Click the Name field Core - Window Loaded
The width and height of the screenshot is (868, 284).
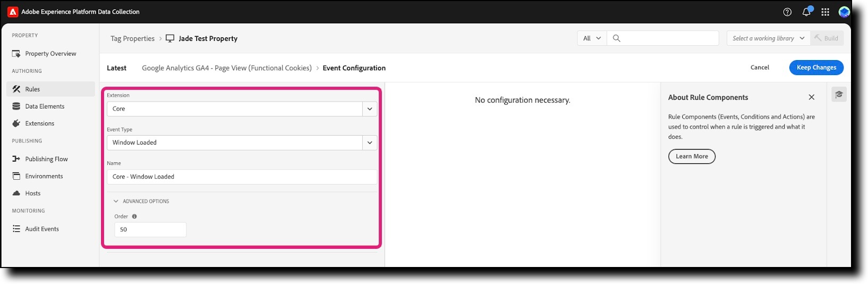(242, 177)
